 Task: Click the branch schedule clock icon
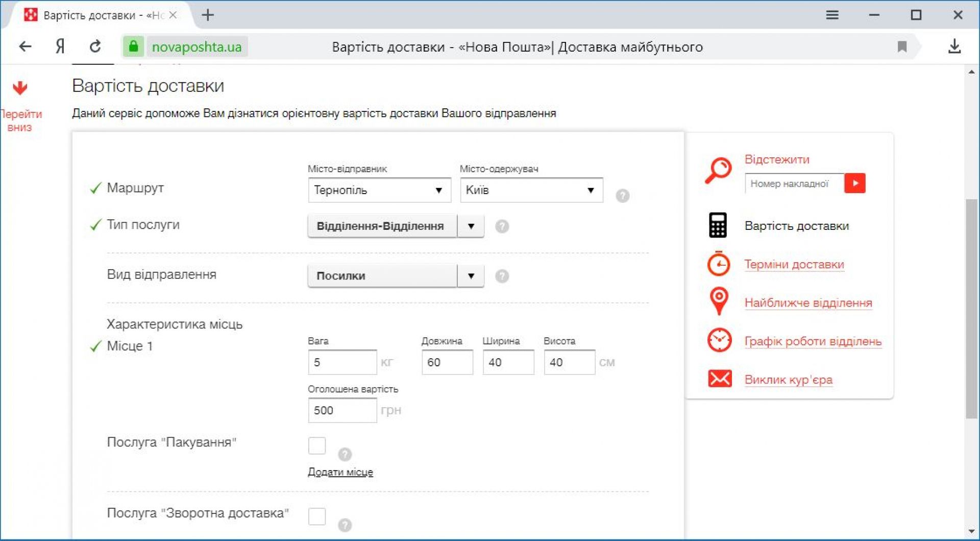(719, 340)
